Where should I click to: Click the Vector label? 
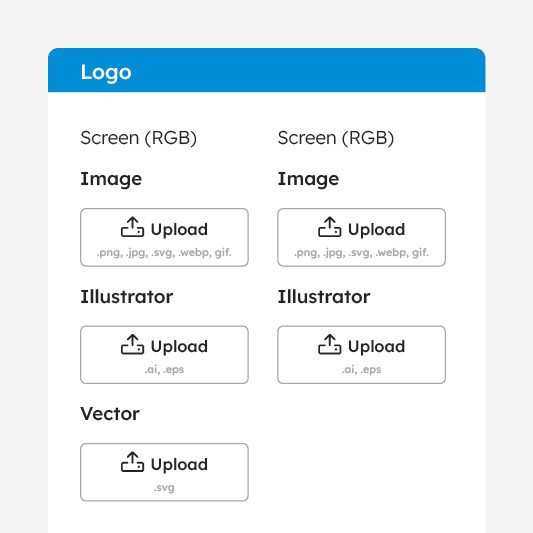[110, 414]
